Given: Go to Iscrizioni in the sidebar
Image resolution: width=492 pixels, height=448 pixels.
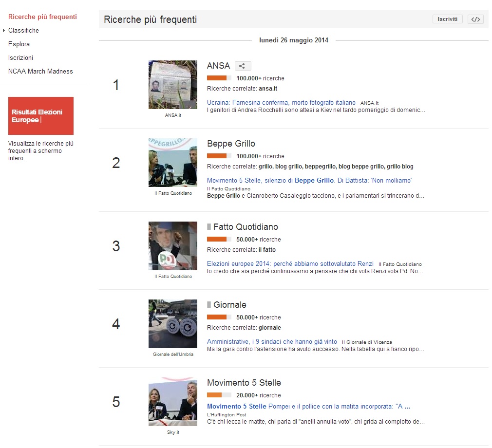Looking at the screenshot, I should pos(20,58).
